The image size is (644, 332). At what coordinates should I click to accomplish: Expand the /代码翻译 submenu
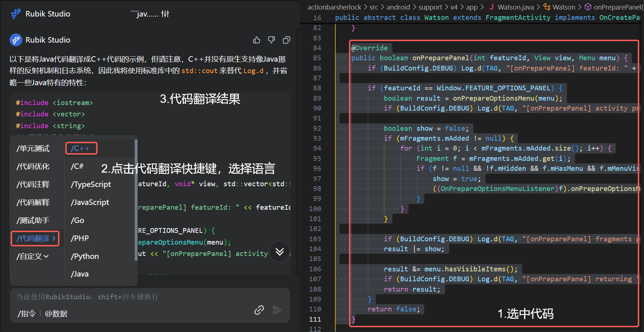pyautogui.click(x=35, y=238)
